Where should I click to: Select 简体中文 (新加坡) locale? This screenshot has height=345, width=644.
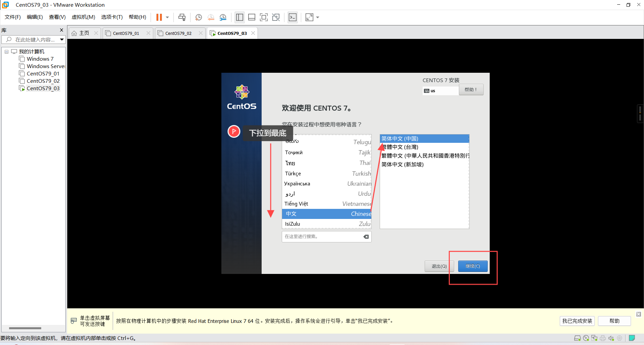tap(424, 165)
